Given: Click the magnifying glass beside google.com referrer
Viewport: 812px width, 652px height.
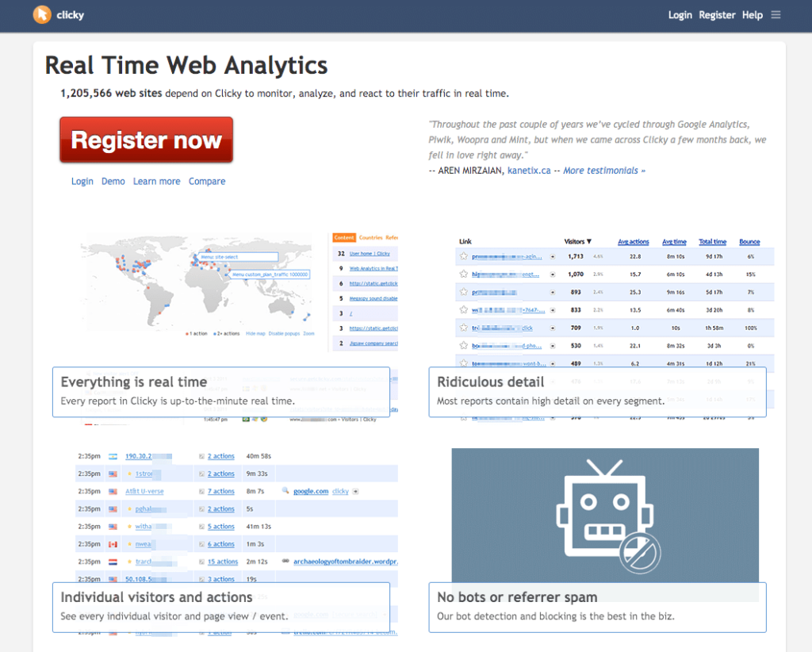Looking at the screenshot, I should [x=285, y=491].
